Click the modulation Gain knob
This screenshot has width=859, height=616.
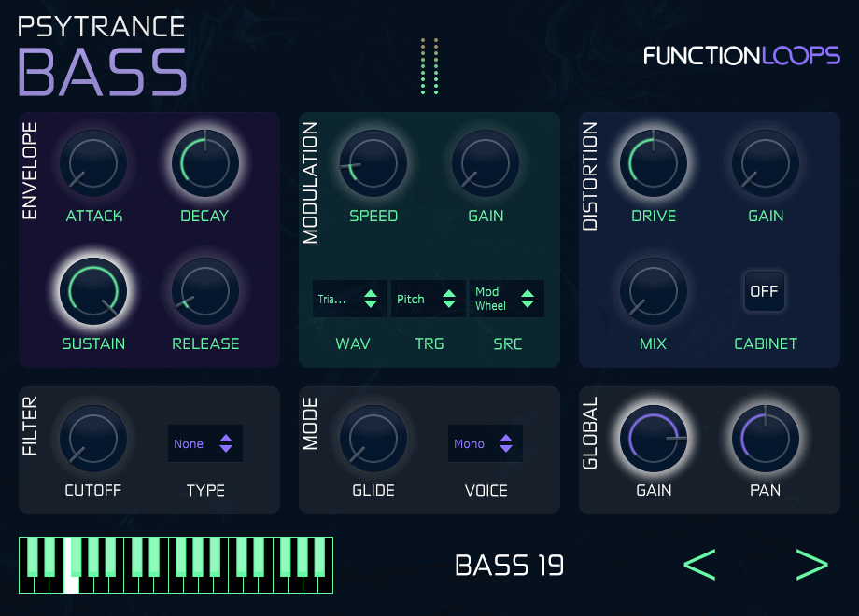click(485, 163)
